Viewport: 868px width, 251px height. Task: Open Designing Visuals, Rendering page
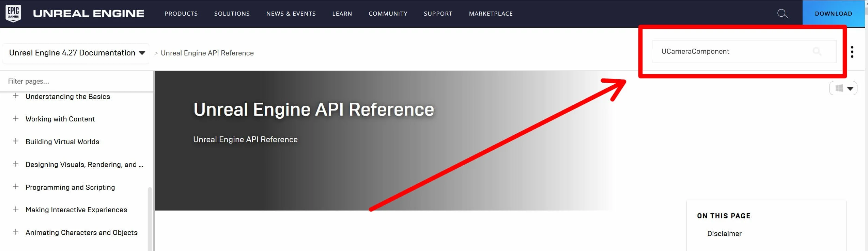(x=84, y=165)
